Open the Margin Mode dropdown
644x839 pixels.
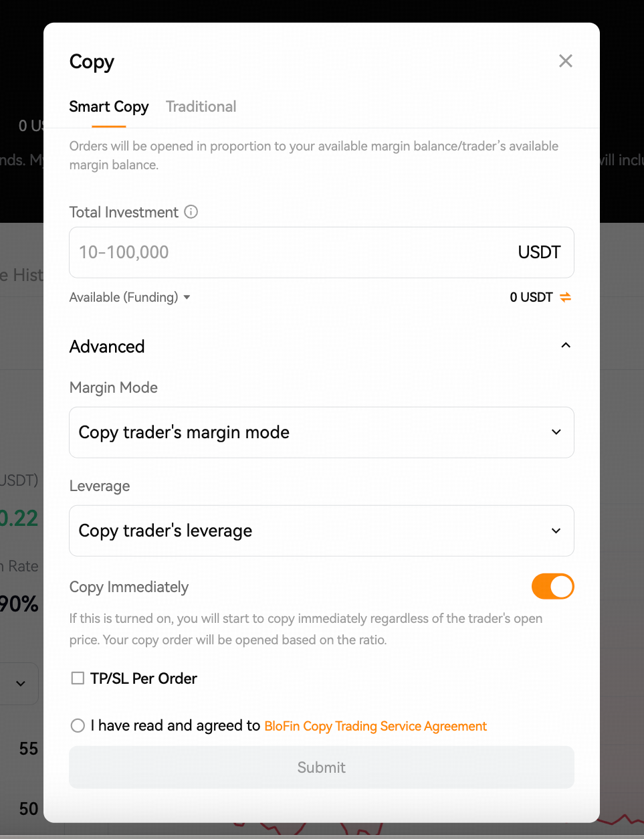click(322, 432)
